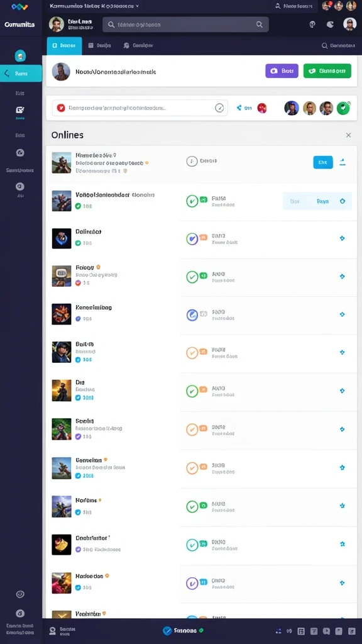Click the teal avatar icon at sidebar top
Screen dimensions: 362x644
click(20, 55)
